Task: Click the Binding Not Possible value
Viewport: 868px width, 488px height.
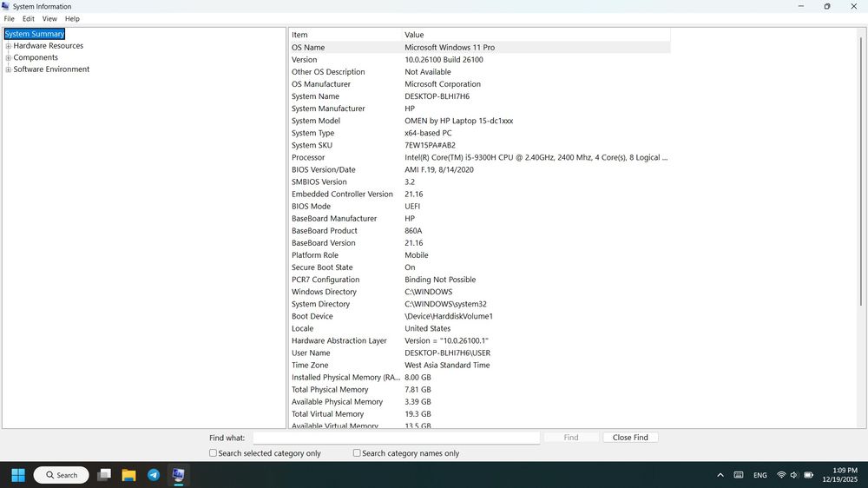Action: click(x=440, y=280)
